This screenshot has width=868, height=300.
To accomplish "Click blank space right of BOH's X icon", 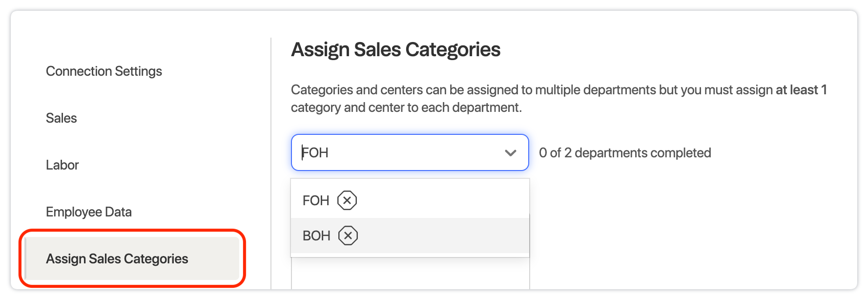I will (x=443, y=236).
